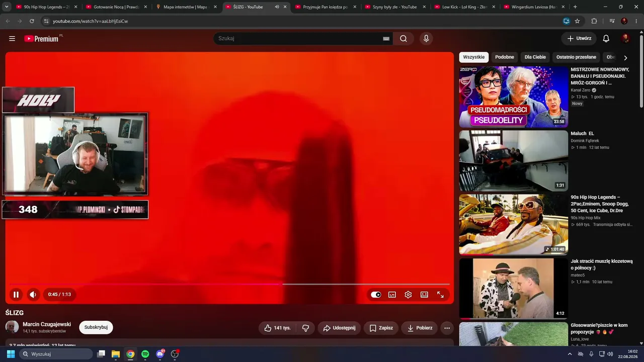Image resolution: width=644 pixels, height=362 pixels.
Task: Open Spotify from the taskbar
Action: coord(145,354)
